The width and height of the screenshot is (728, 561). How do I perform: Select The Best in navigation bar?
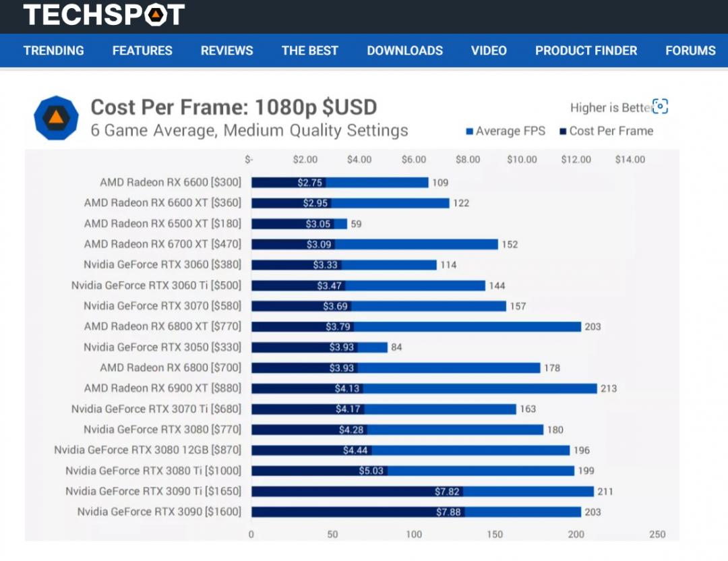(x=310, y=51)
